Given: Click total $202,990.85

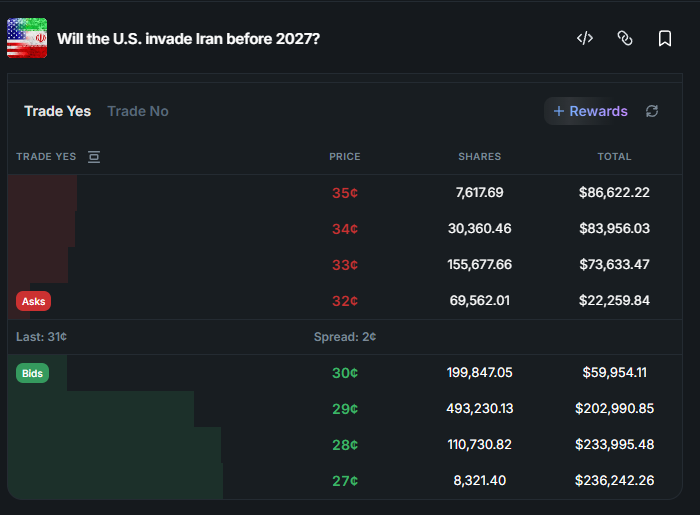Looking at the screenshot, I should (614, 408).
